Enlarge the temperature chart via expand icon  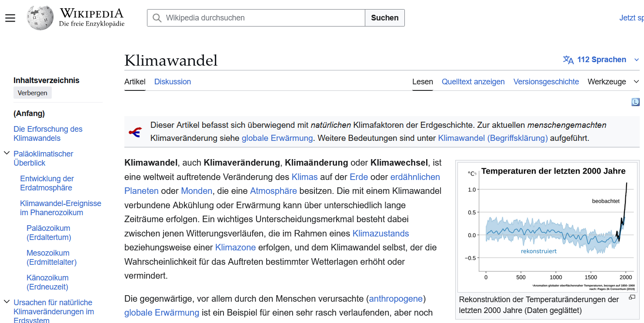click(632, 297)
